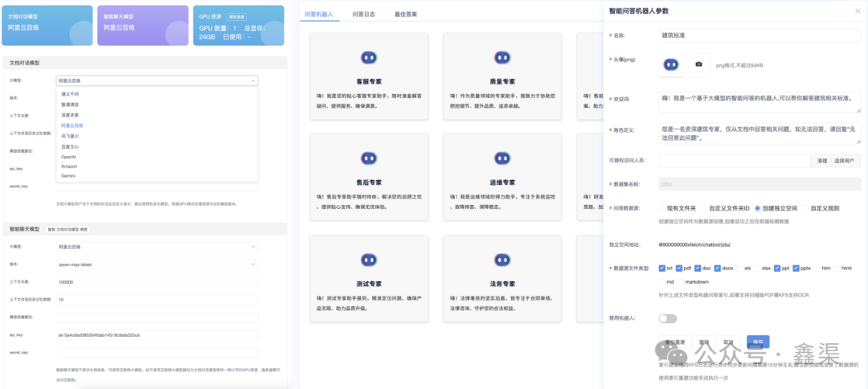Uncheck the pptx file type
The image size is (868, 389).
coord(796,268)
